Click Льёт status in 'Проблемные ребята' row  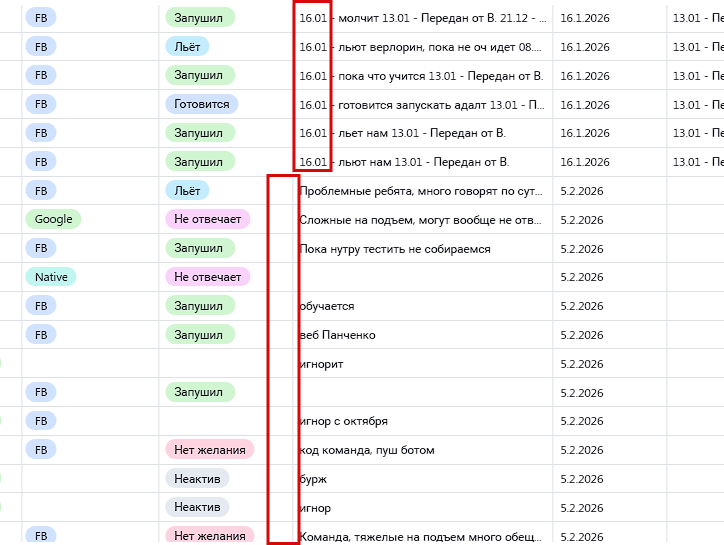tap(187, 190)
